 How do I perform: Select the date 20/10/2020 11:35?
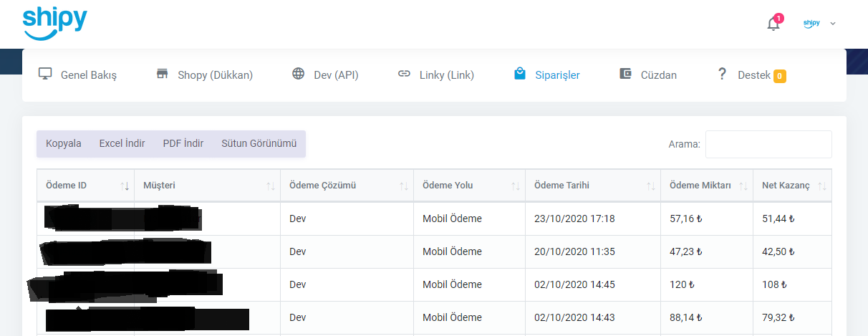(574, 251)
